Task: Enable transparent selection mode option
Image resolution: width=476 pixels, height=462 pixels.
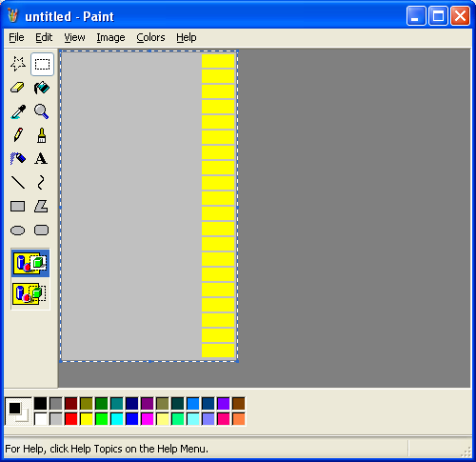Action: pos(30,293)
